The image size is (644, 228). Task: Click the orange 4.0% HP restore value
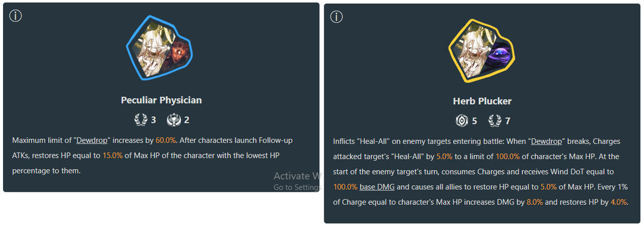pos(618,202)
